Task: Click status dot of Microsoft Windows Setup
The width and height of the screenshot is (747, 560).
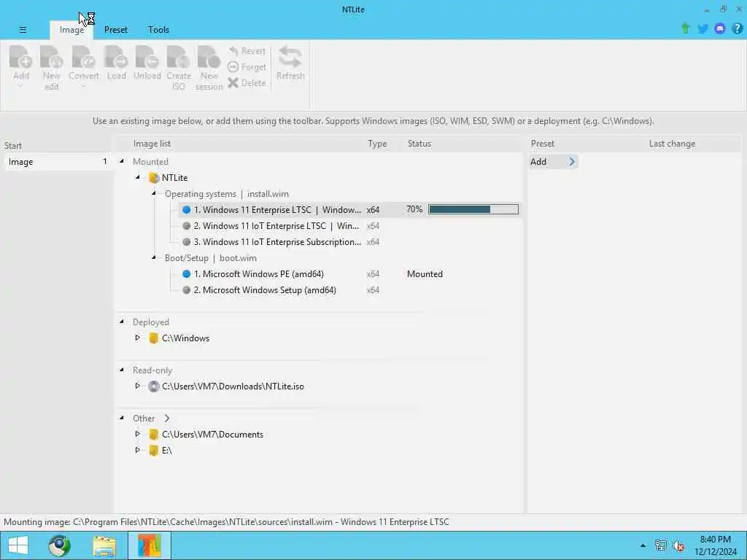Action: (x=186, y=290)
